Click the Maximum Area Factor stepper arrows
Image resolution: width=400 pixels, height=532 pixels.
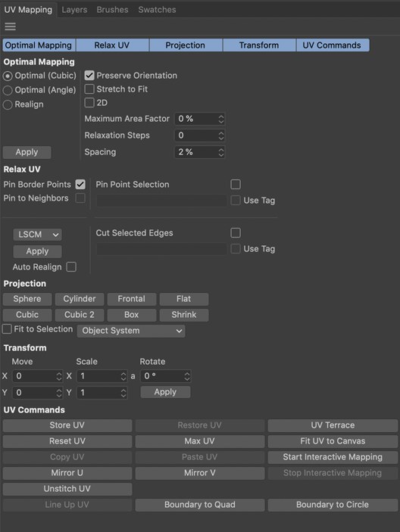click(x=221, y=119)
